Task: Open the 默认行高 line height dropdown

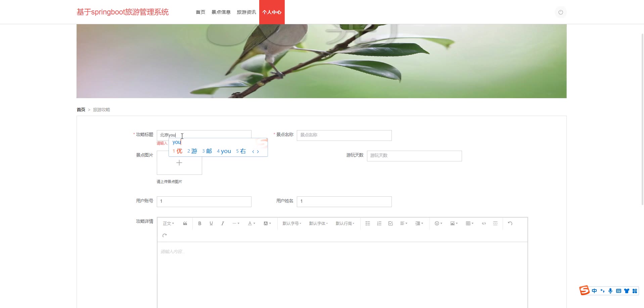Action: click(345, 224)
